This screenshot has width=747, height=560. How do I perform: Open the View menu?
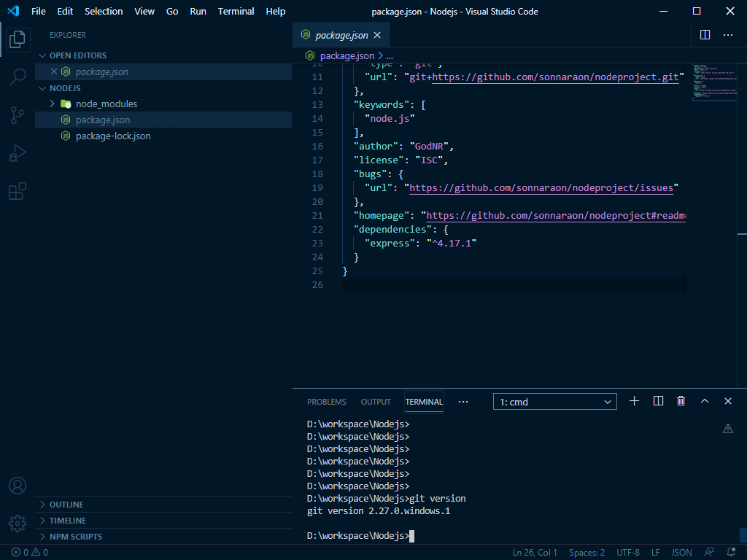tap(144, 11)
